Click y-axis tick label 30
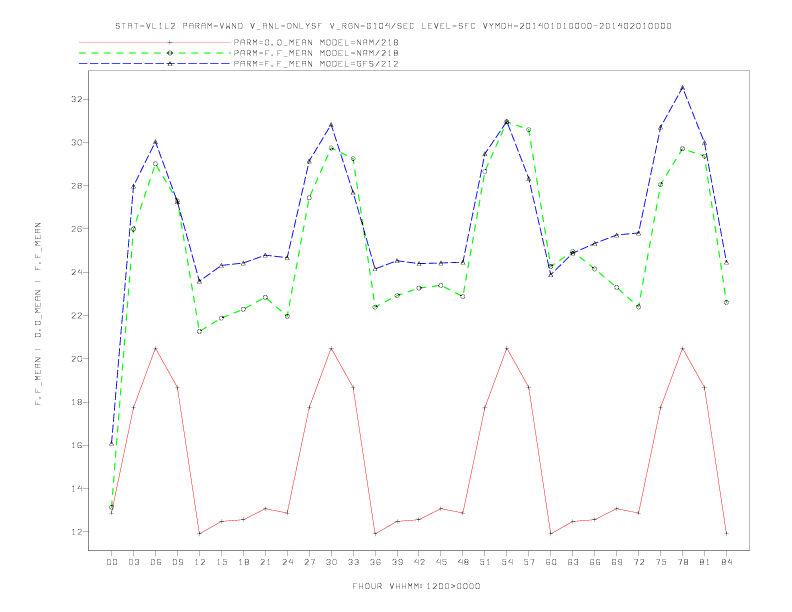The width and height of the screenshot is (792, 612). [x=76, y=142]
